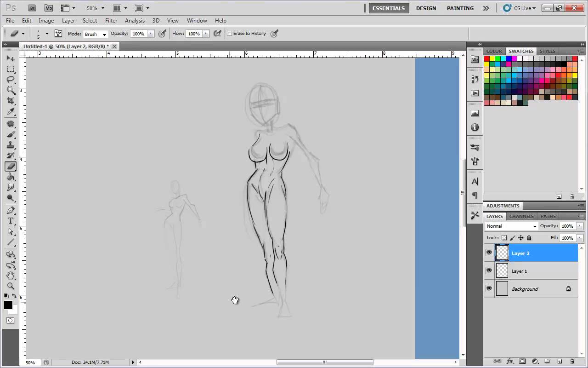Click the horizontal canvas scrollbar
Image resolution: width=588 pixels, height=368 pixels.
[324, 362]
